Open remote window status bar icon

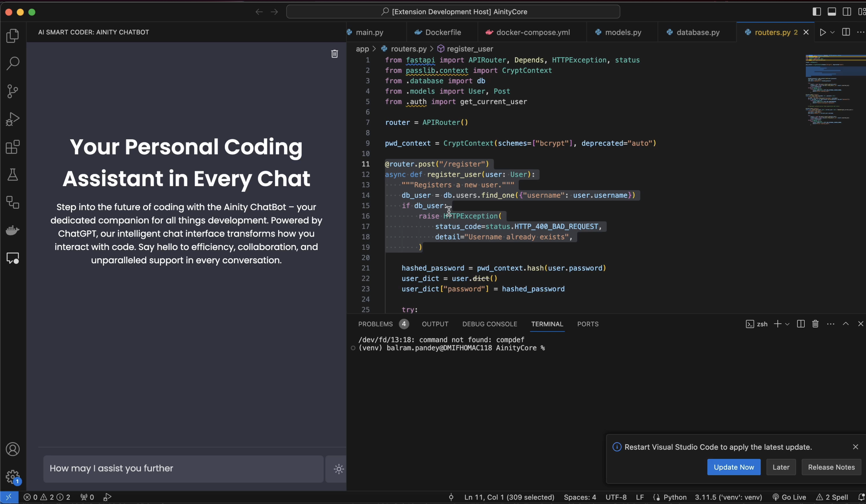[9, 497]
